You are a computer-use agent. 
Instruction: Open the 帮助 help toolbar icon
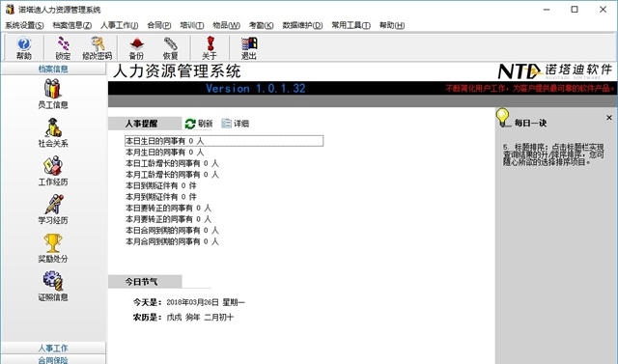(x=23, y=48)
